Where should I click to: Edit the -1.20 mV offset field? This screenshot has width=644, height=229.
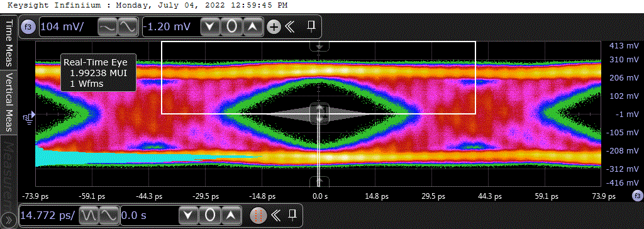[x=171, y=28]
